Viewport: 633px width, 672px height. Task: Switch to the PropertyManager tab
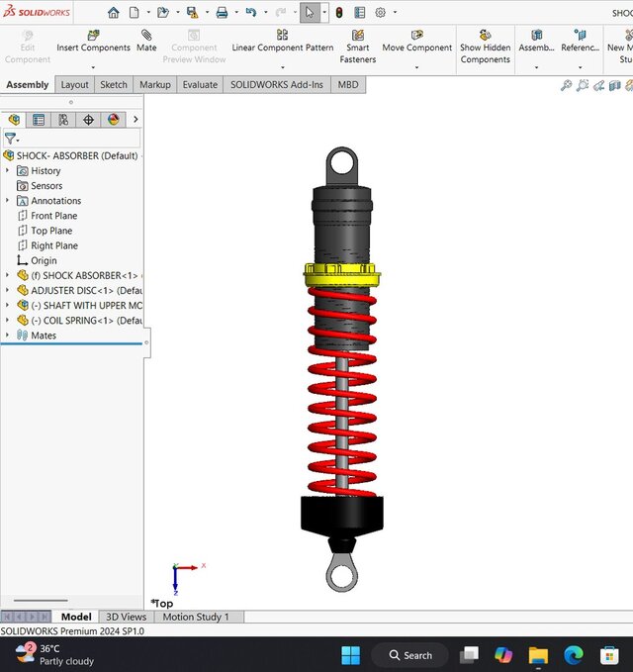39,120
